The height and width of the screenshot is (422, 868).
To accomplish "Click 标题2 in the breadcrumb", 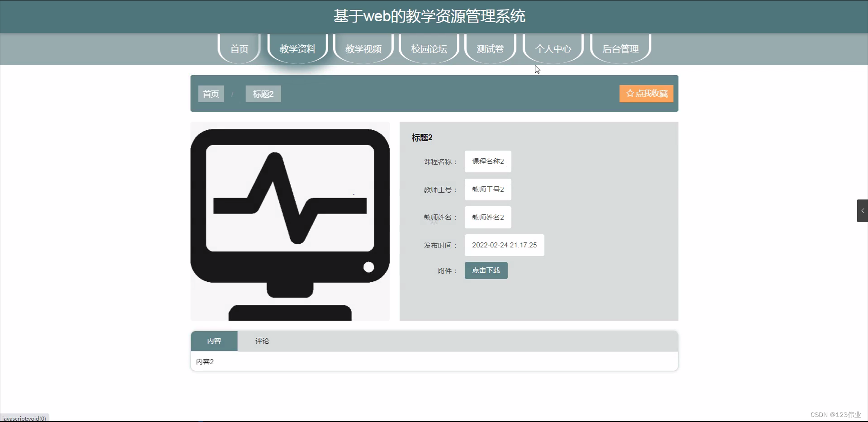I will click(263, 94).
